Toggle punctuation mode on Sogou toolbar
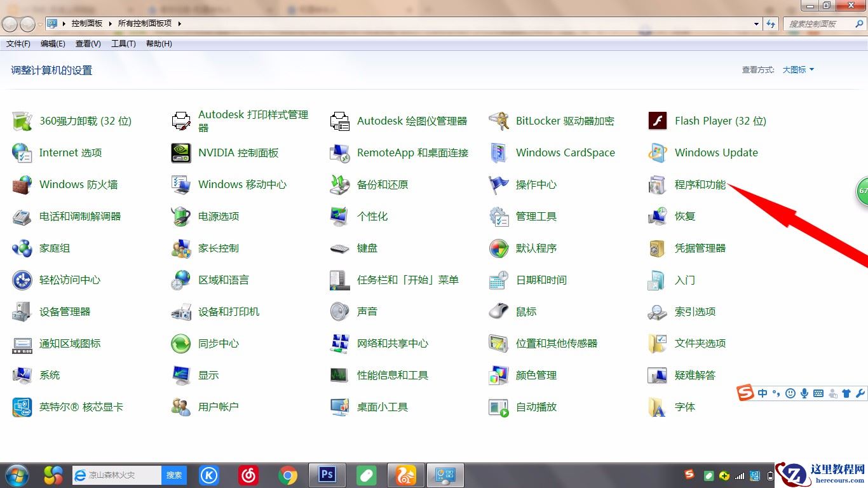The image size is (868, 488). pos(776,393)
